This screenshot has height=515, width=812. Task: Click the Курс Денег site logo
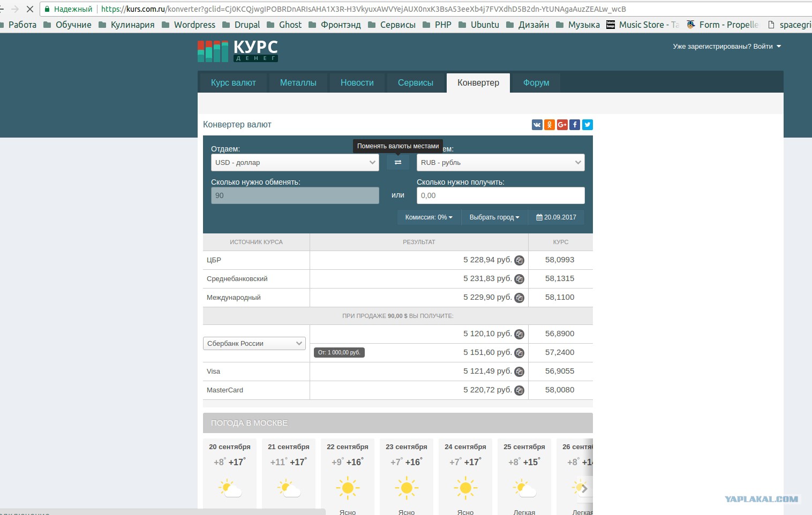238,51
